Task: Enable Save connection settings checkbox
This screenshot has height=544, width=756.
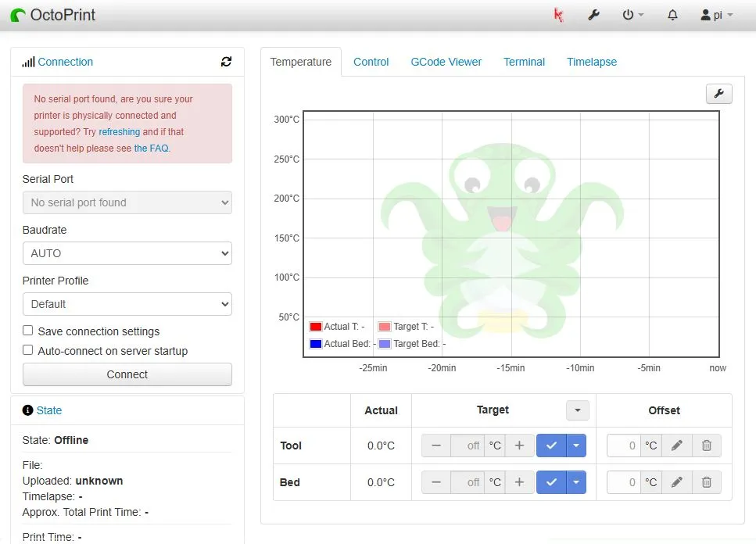Action: (28, 331)
